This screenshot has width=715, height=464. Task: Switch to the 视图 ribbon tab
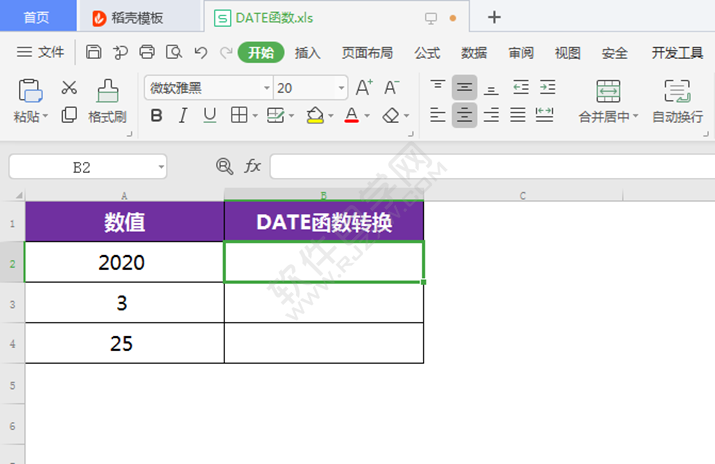tap(567, 53)
